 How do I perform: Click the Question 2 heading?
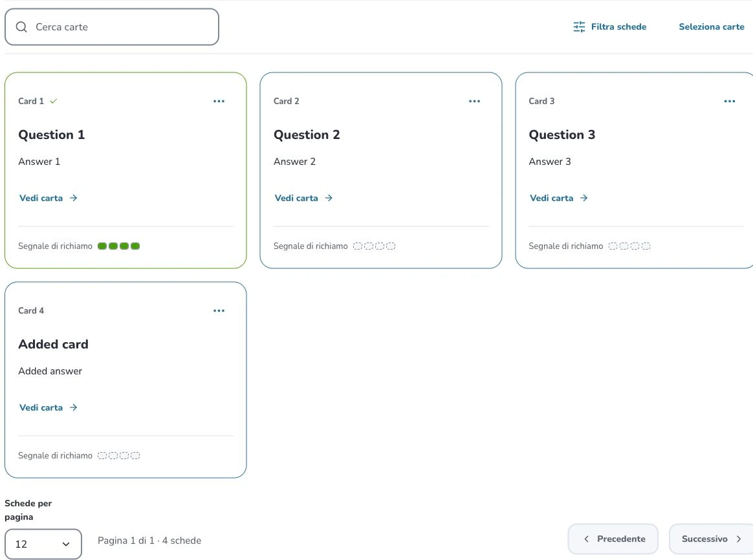click(x=307, y=135)
